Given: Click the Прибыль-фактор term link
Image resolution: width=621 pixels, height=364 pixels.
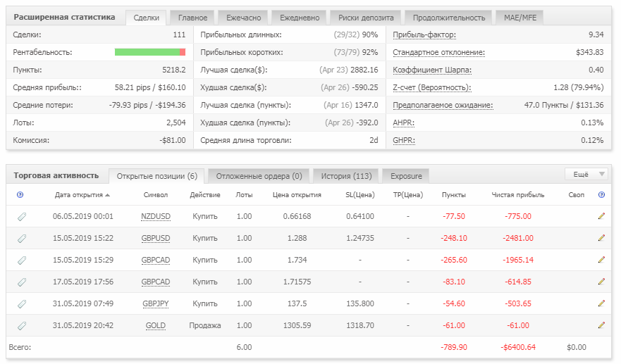Looking at the screenshot, I should (424, 34).
